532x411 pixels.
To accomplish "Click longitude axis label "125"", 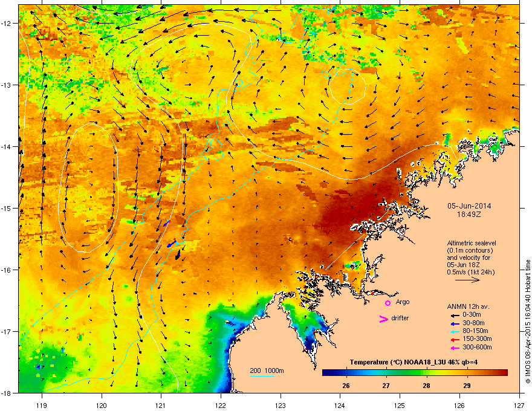I will click(400, 405).
